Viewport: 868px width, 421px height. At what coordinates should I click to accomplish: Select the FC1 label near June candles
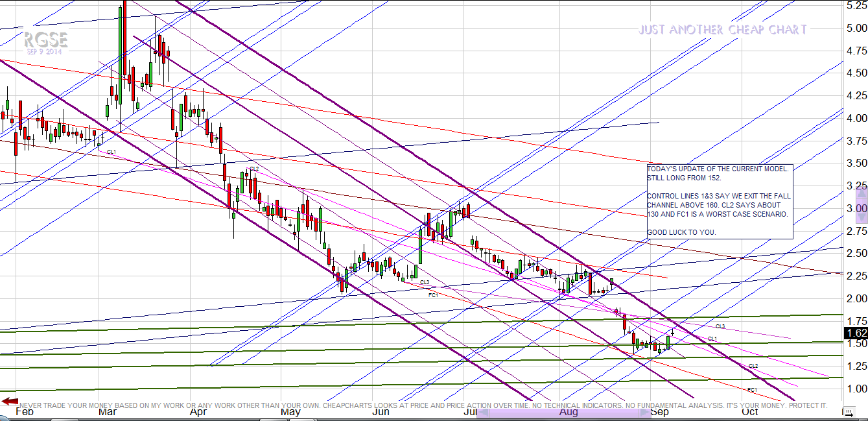pos(434,295)
